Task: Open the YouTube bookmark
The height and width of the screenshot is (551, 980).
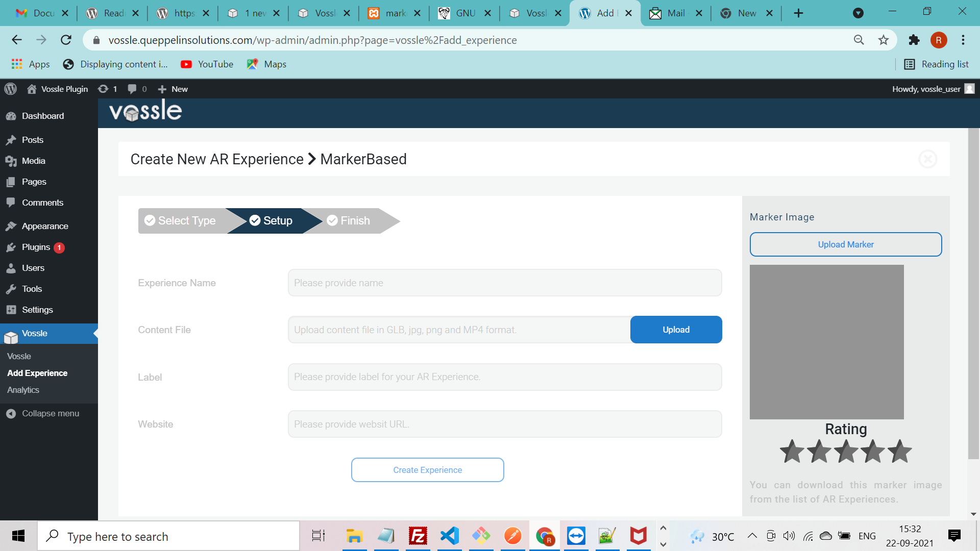Action: click(x=207, y=64)
